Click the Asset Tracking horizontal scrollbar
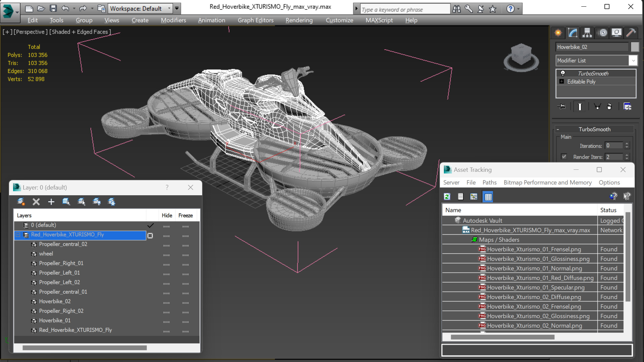644x362 pixels. (502, 337)
